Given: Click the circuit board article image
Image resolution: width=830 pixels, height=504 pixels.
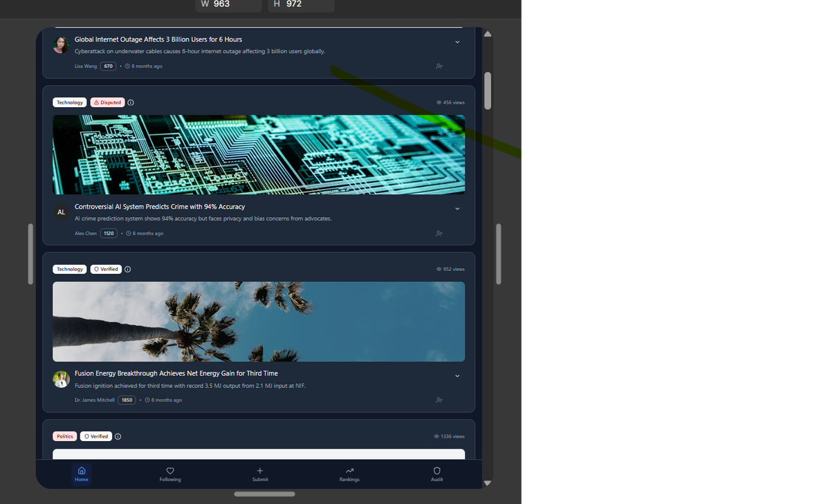Looking at the screenshot, I should click(x=259, y=154).
